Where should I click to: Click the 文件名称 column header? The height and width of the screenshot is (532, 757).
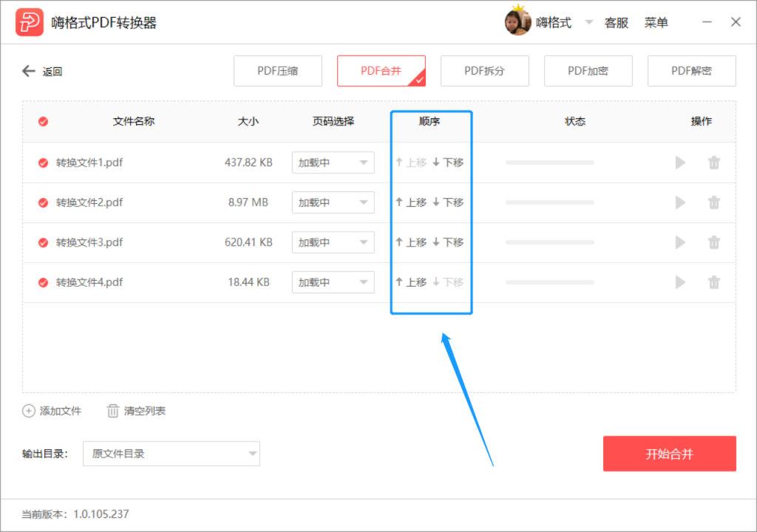pos(134,121)
